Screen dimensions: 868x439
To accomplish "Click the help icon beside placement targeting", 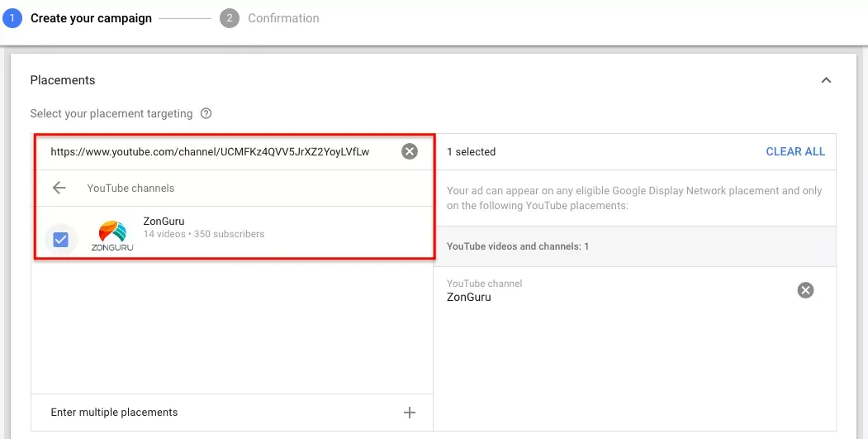I will pyautogui.click(x=206, y=113).
